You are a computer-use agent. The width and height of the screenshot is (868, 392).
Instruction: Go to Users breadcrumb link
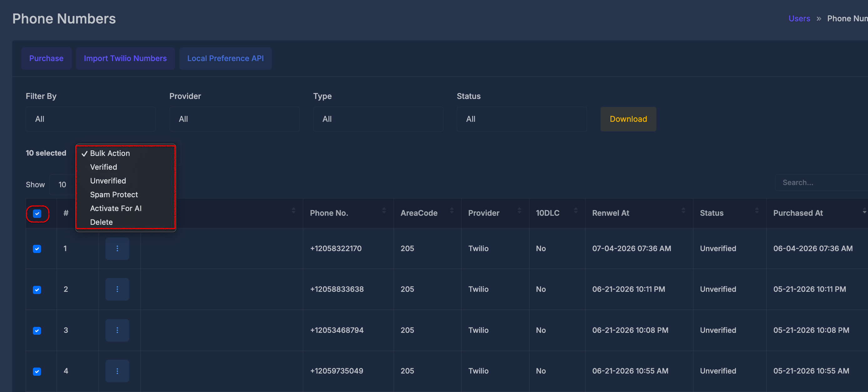pyautogui.click(x=799, y=18)
